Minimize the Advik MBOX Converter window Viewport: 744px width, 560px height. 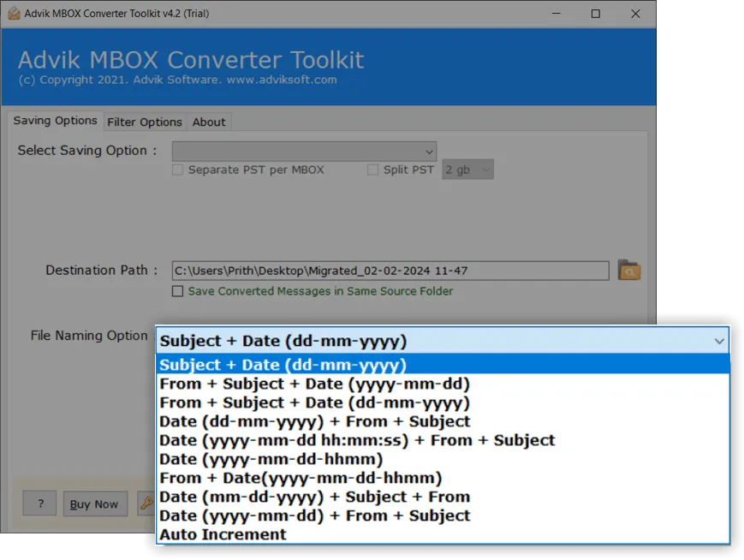coord(557,14)
